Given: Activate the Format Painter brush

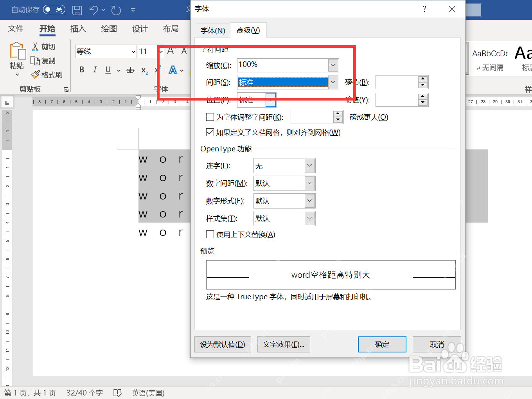Looking at the screenshot, I should click(35, 74).
